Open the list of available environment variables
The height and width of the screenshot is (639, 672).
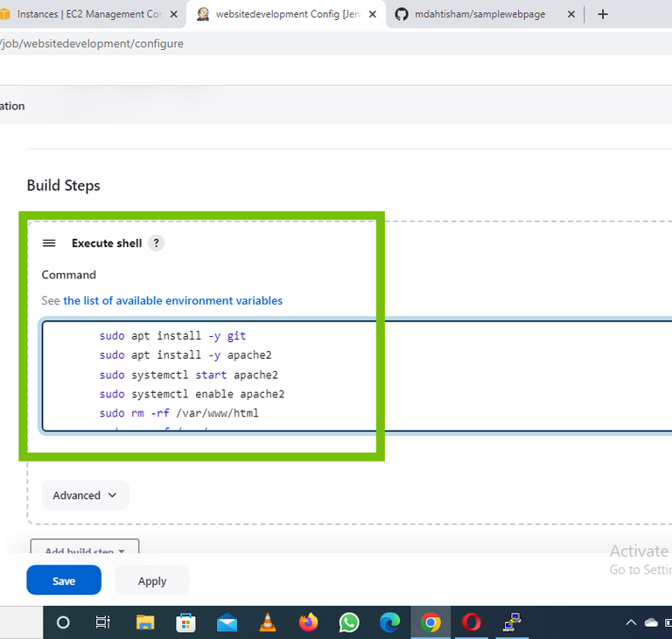[x=172, y=300]
